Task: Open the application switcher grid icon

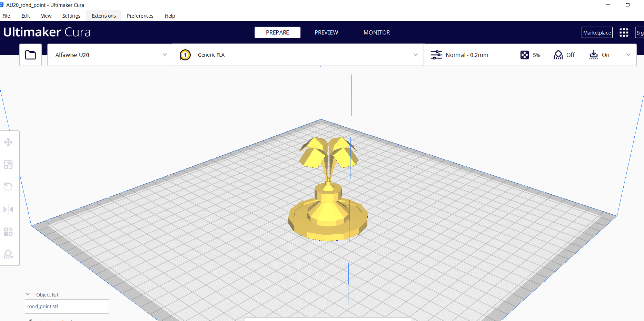Action: pos(624,32)
